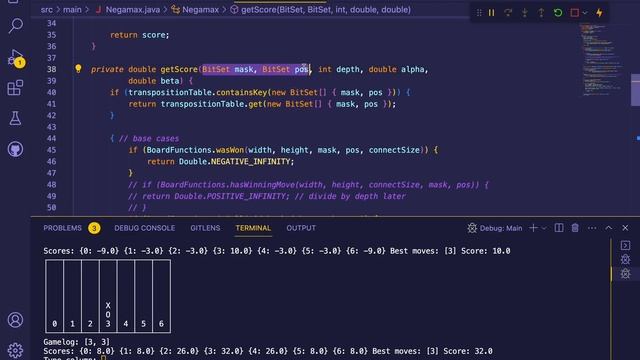Viewport: 640px width, 360px height.
Task: Click the editor vertical scrollbar
Action: click(636, 89)
